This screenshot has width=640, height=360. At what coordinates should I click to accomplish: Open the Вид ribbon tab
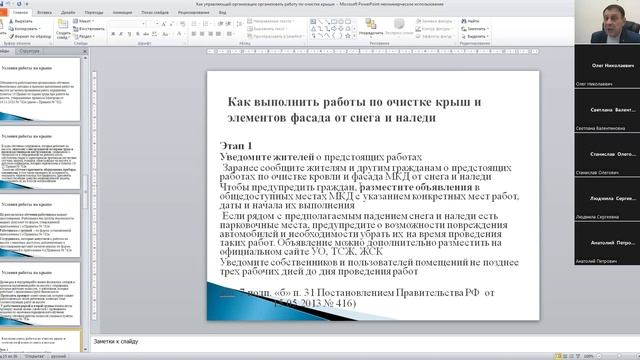(222, 13)
